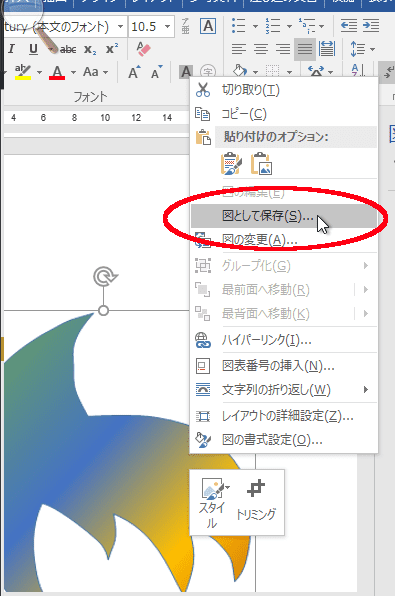Click the bullet list icon
This screenshot has width=395, height=596.
(x=239, y=26)
